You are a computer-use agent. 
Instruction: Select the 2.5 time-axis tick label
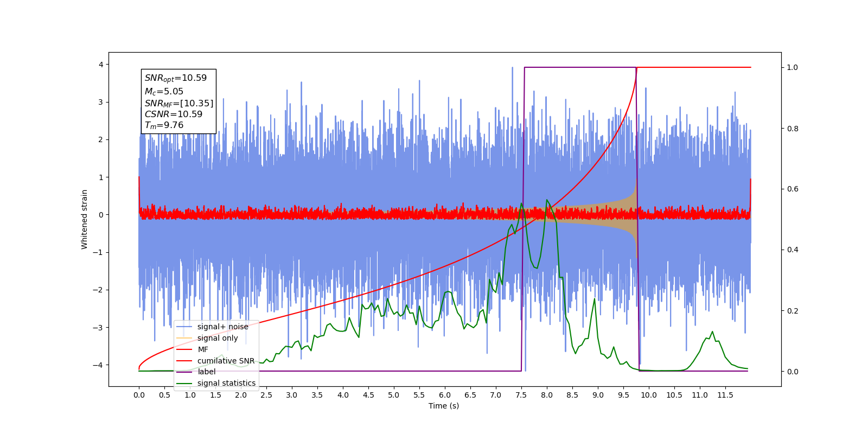pyautogui.click(x=266, y=395)
